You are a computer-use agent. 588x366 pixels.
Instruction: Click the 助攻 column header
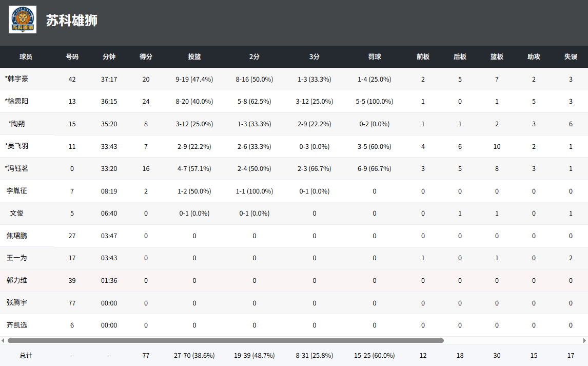tap(534, 56)
